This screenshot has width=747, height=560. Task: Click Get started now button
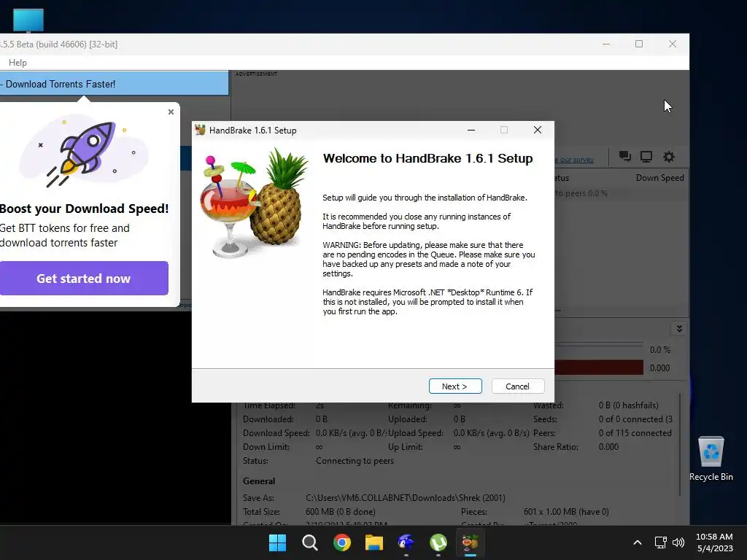click(83, 279)
